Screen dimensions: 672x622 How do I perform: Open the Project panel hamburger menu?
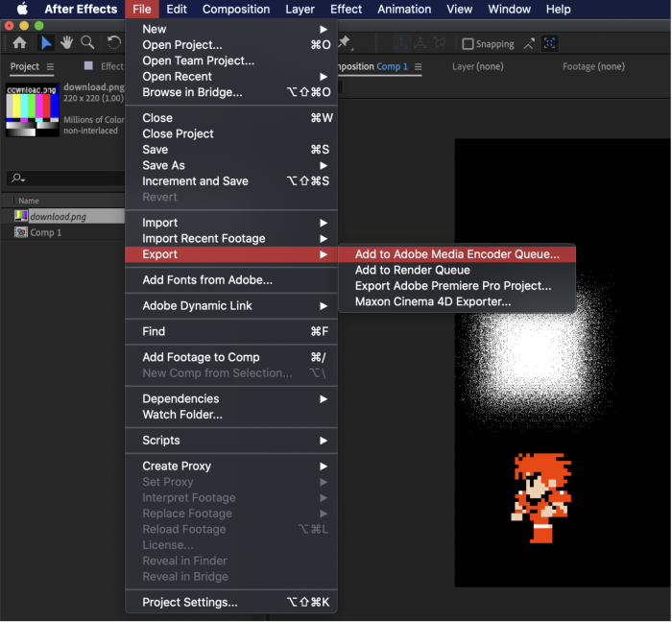coord(50,67)
